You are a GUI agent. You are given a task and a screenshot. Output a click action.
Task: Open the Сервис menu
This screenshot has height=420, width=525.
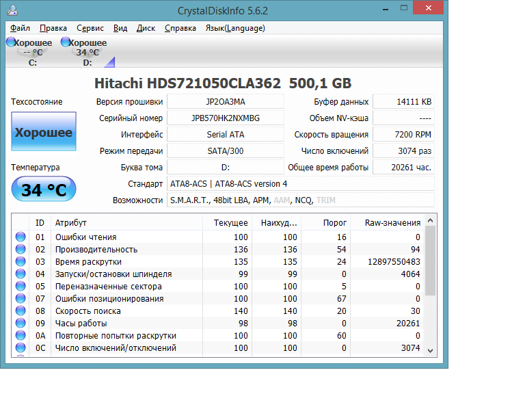90,28
